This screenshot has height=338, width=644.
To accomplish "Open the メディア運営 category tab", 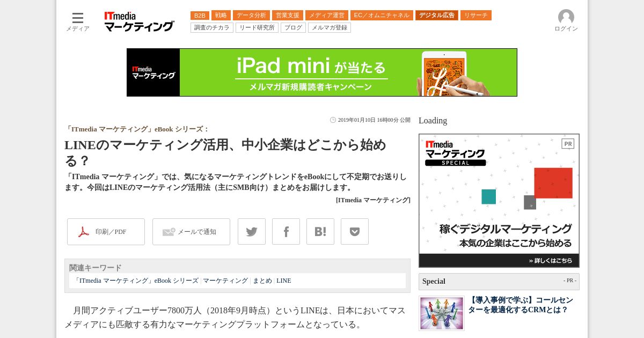I will [x=327, y=16].
